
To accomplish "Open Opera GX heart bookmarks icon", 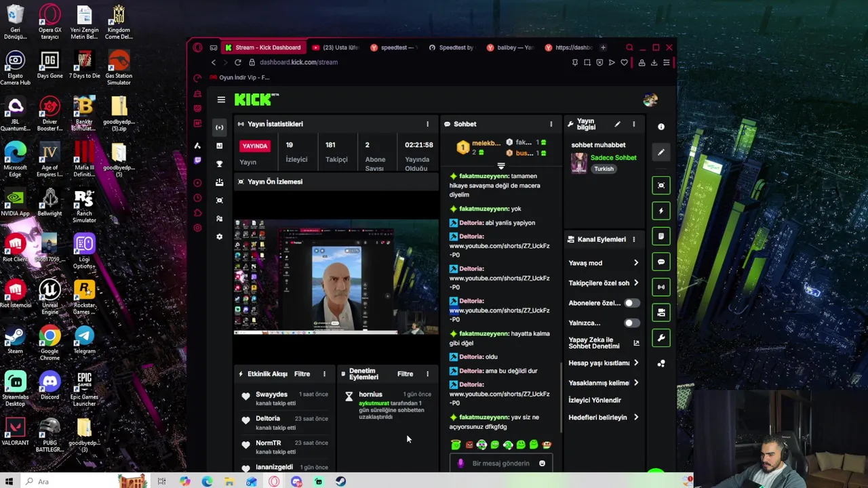I will (624, 62).
